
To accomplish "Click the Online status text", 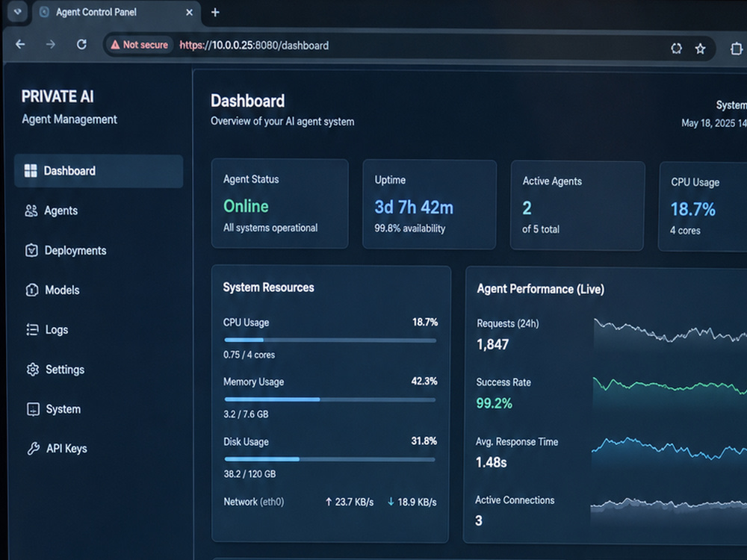I will pos(246,206).
